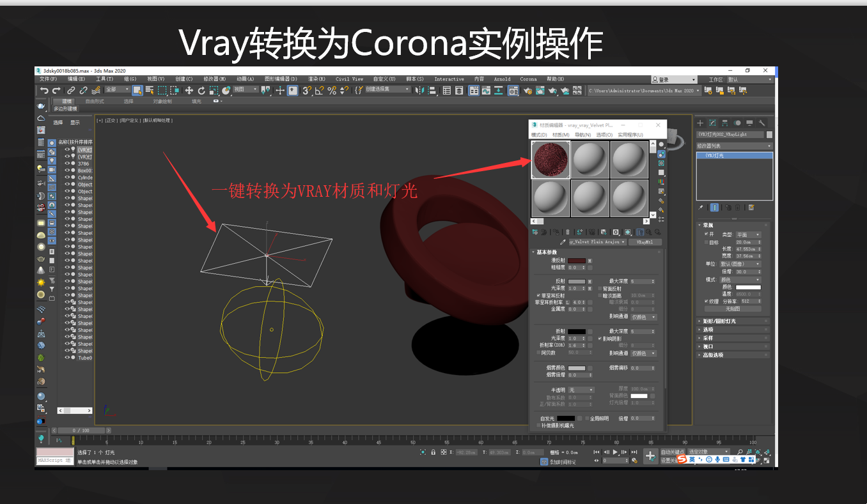Viewport: 867px width, 504px height.
Task: Open the Curve Editor icon
Action: (486, 90)
